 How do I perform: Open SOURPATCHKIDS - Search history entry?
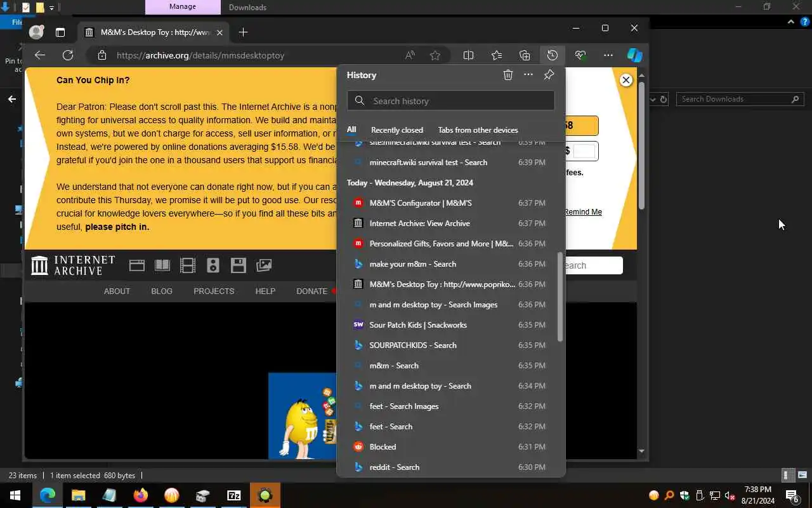(x=450, y=345)
